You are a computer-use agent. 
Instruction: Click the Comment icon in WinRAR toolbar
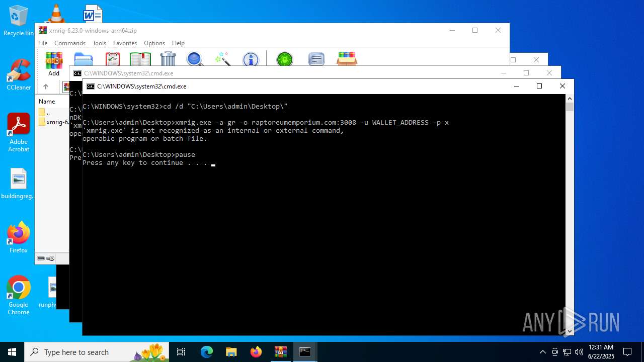(316, 59)
